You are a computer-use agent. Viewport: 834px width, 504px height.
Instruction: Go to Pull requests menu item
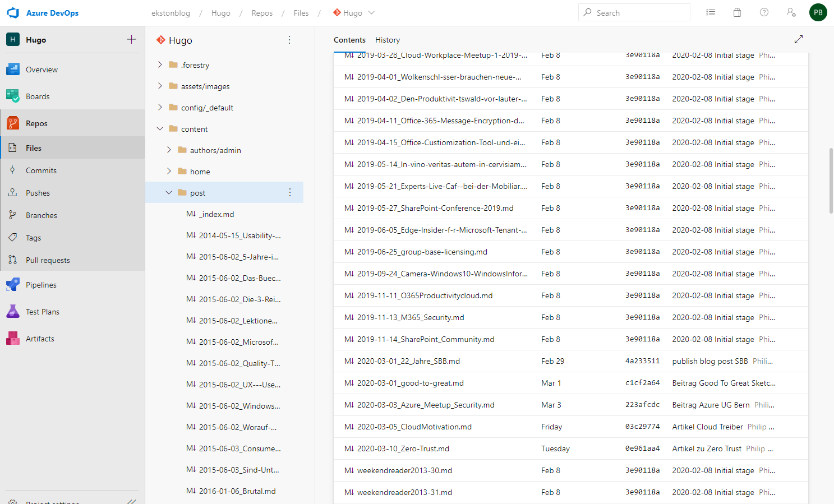[48, 260]
